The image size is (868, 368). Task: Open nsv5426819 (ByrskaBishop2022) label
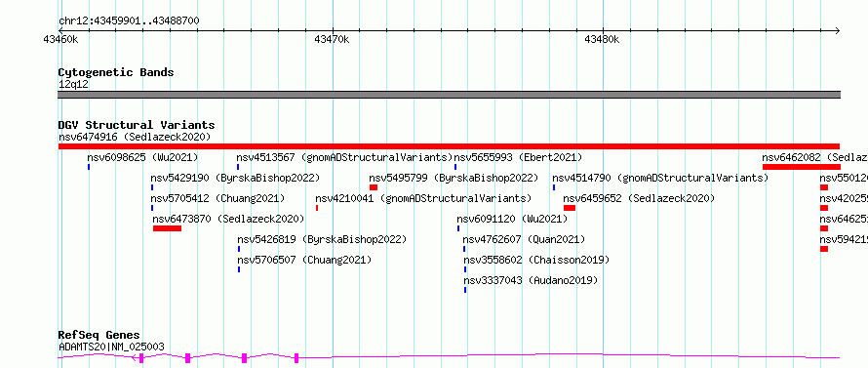click(322, 239)
